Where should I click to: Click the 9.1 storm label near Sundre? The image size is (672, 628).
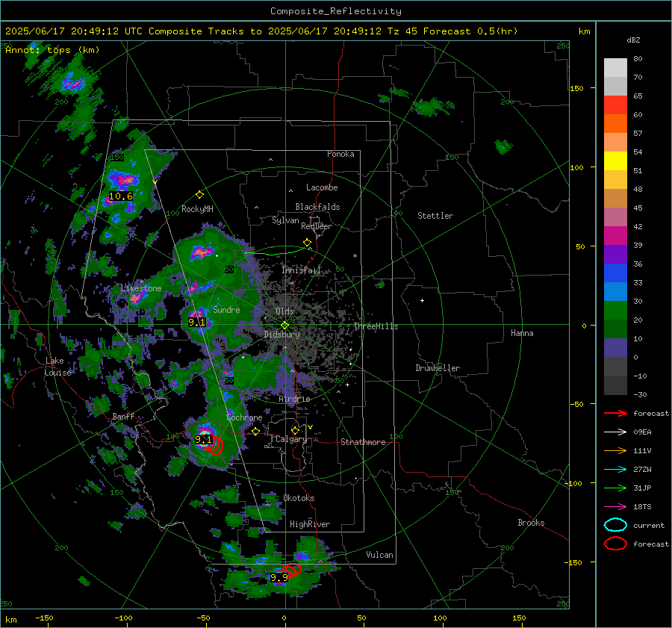(196, 323)
